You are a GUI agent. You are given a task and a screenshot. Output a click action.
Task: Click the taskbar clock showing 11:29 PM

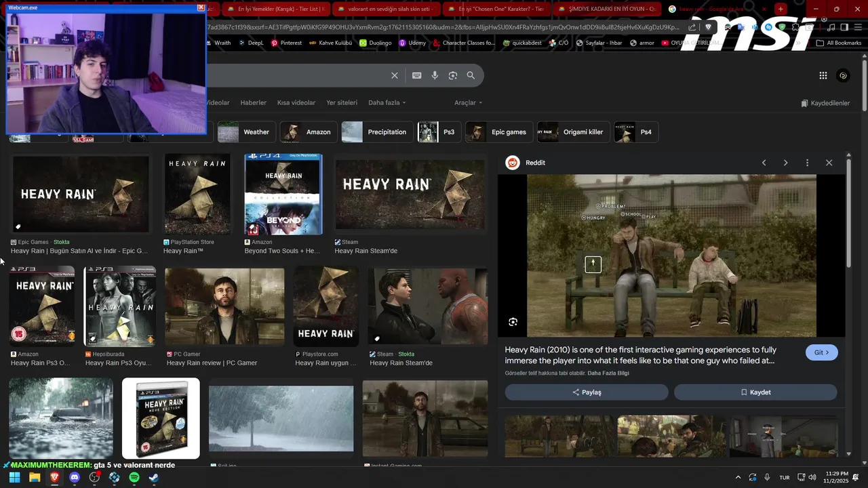(x=837, y=477)
